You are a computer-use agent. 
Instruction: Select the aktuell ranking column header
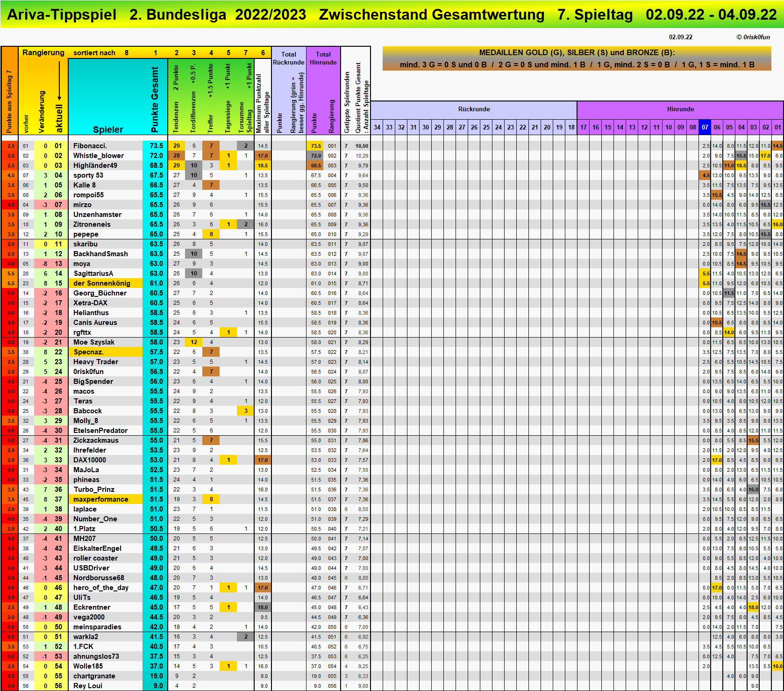[x=59, y=118]
